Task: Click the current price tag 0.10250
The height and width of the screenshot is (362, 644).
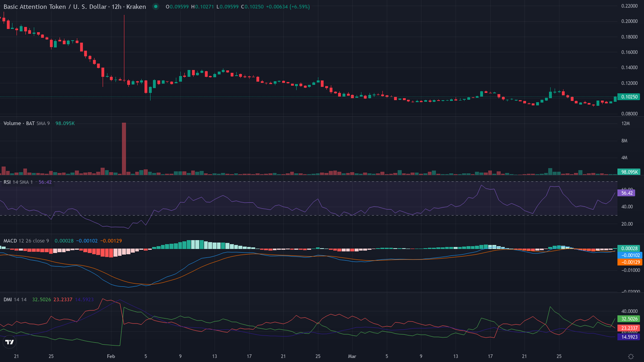Action: [x=628, y=97]
